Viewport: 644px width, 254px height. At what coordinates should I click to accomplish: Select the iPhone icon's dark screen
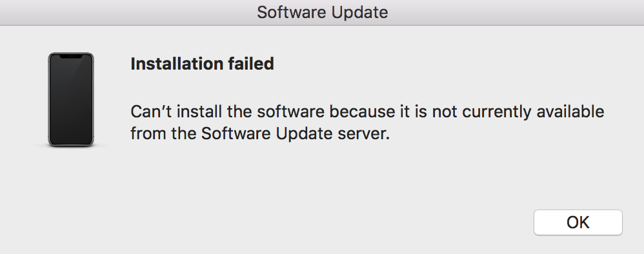click(71, 99)
